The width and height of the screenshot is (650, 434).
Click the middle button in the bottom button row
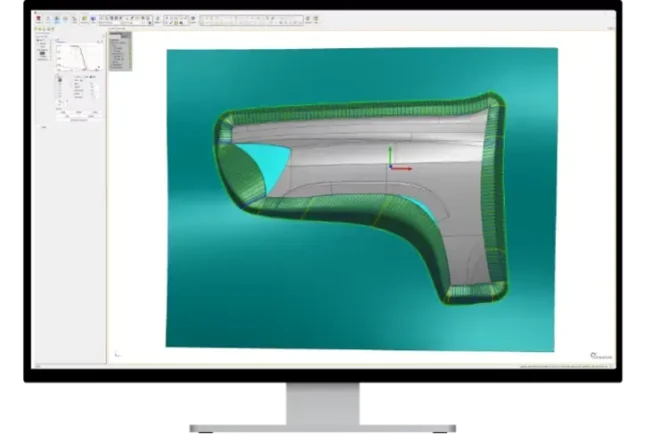(79, 112)
